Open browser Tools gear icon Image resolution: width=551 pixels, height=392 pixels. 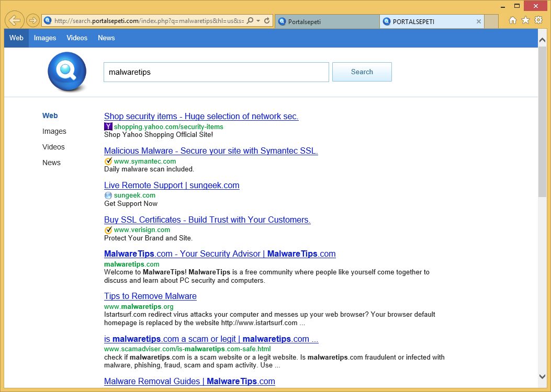click(x=538, y=20)
